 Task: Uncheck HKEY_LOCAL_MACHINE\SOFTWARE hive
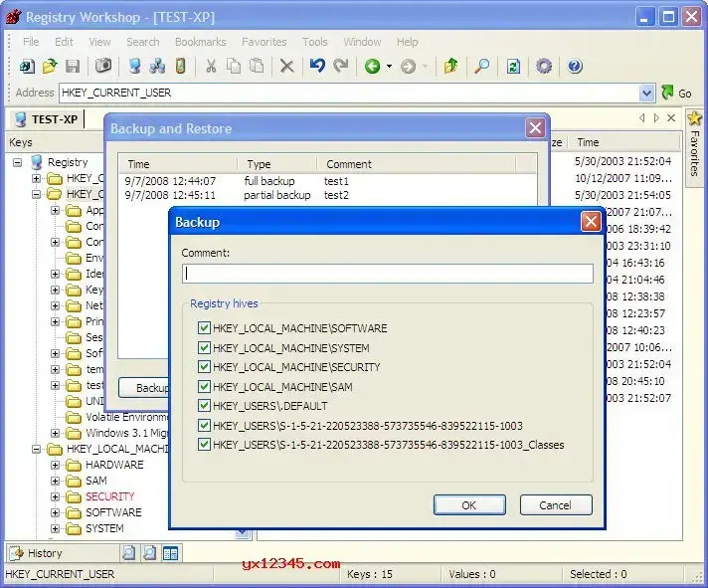coord(204,328)
